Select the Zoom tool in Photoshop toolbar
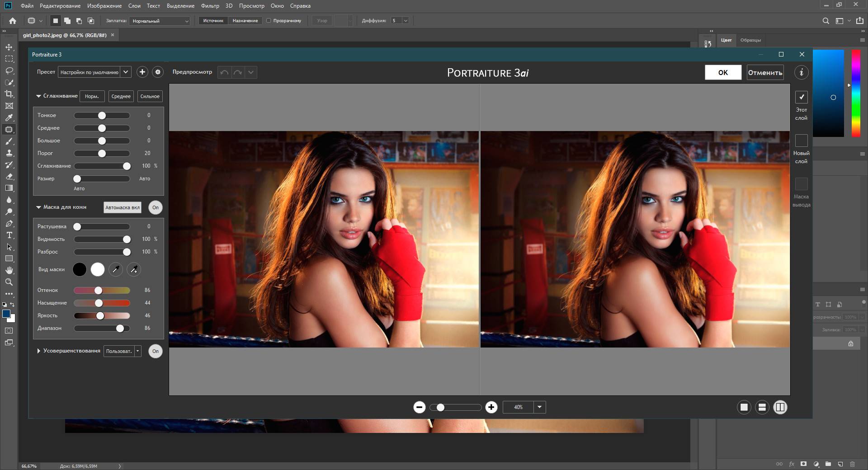 [9, 282]
